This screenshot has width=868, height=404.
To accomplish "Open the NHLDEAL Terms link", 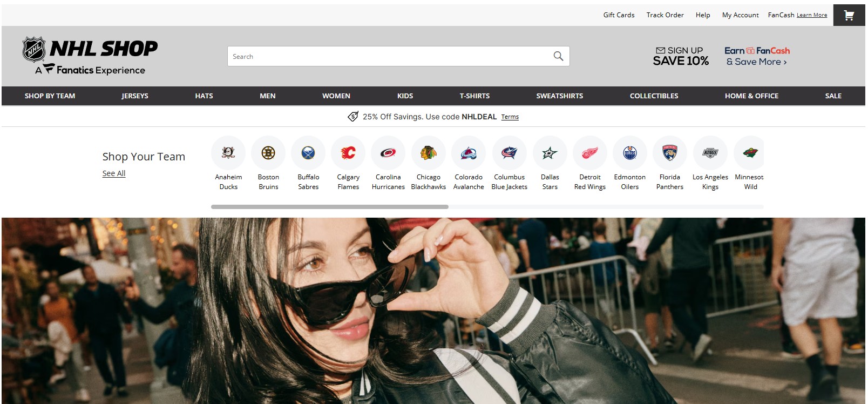I will pyautogui.click(x=510, y=117).
